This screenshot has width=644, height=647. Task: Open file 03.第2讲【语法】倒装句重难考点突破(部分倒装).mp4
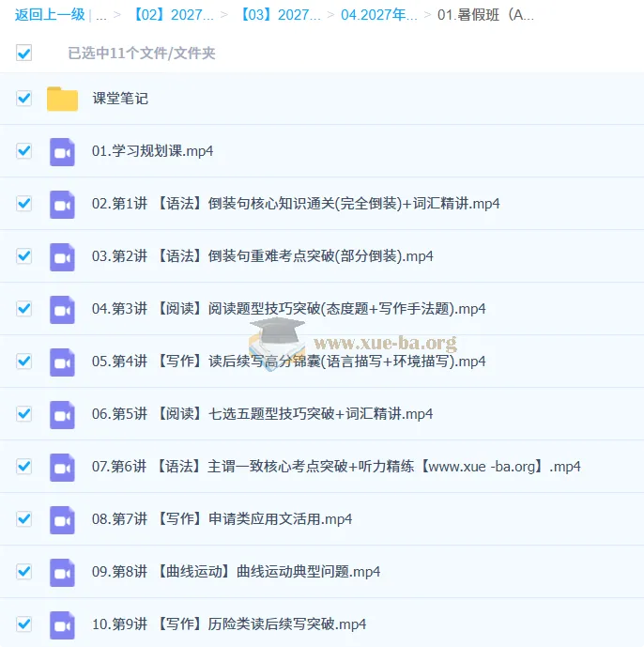[263, 256]
